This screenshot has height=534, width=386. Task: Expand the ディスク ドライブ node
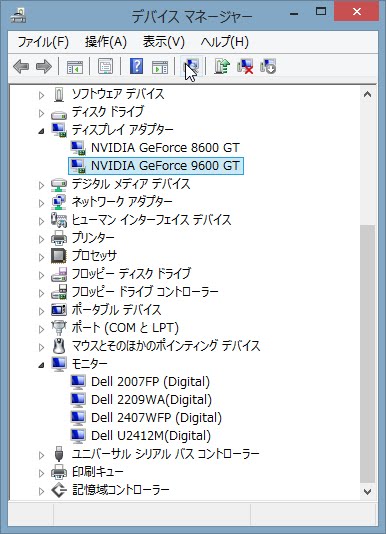pyautogui.click(x=41, y=113)
